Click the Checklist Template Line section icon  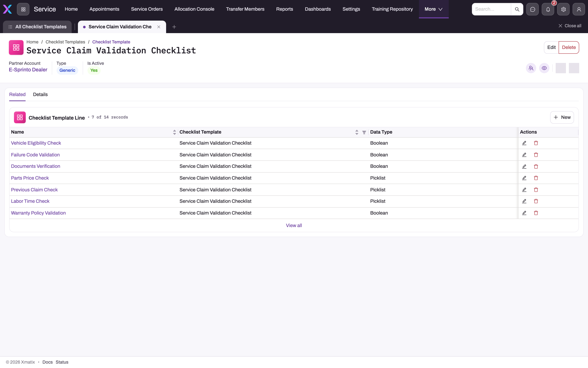click(20, 117)
